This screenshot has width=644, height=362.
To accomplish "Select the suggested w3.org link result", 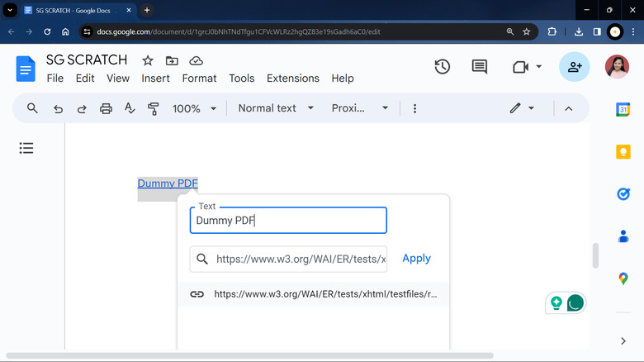I will click(313, 294).
